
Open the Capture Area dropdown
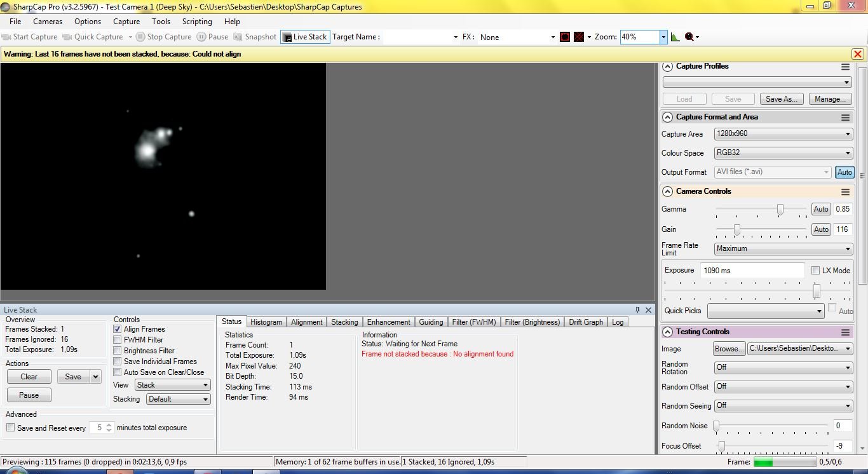tap(783, 134)
